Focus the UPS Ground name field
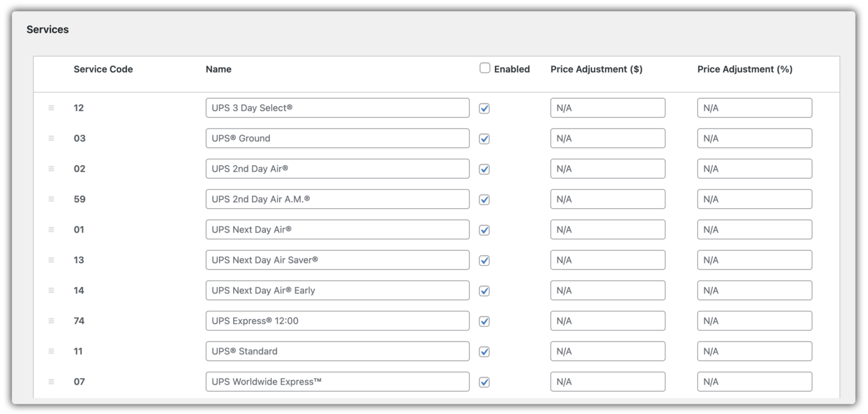This screenshot has height=414, width=868. coord(337,138)
